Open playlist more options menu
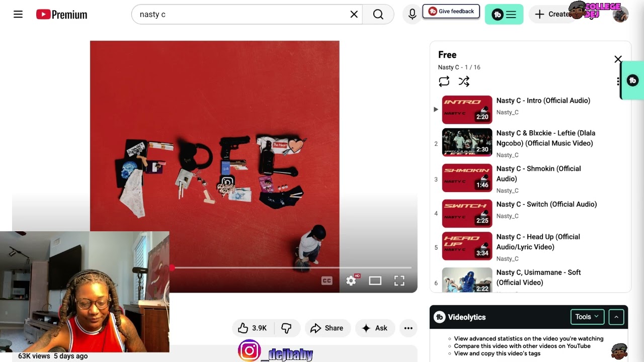The height and width of the screenshot is (362, 644). pyautogui.click(x=618, y=81)
